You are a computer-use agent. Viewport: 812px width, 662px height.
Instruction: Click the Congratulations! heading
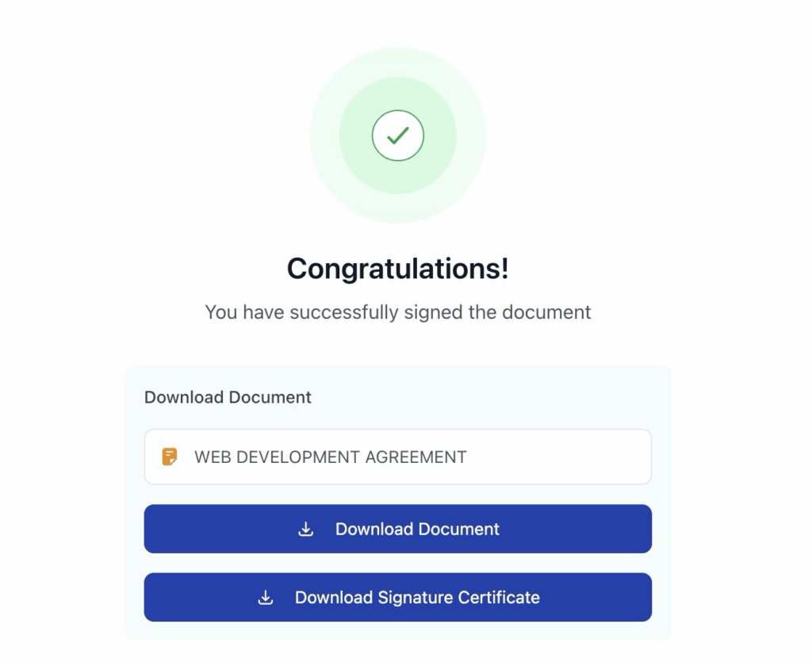[x=398, y=269]
